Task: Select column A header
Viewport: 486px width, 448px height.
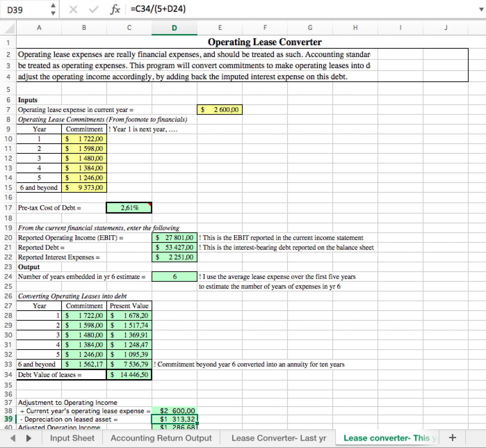Action: pos(39,28)
